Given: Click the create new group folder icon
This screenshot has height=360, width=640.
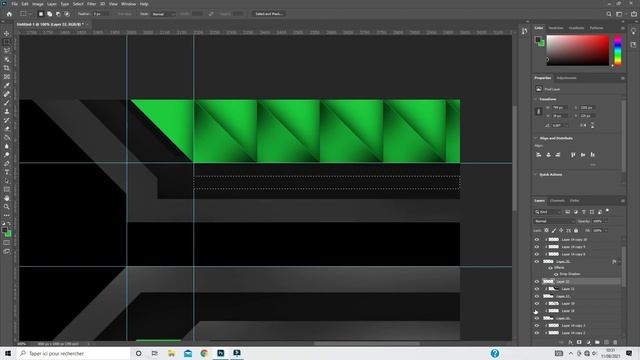Looking at the screenshot, I should pyautogui.click(x=597, y=342).
